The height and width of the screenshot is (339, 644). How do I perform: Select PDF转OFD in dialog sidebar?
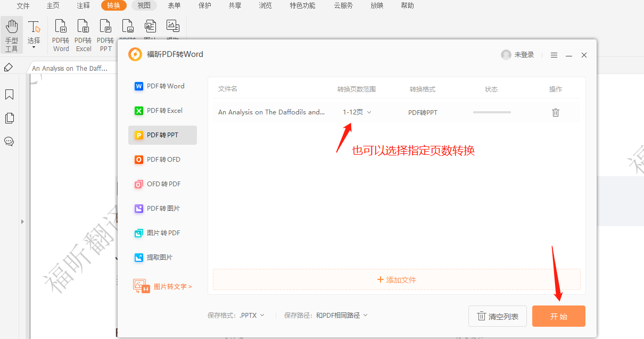(x=162, y=160)
